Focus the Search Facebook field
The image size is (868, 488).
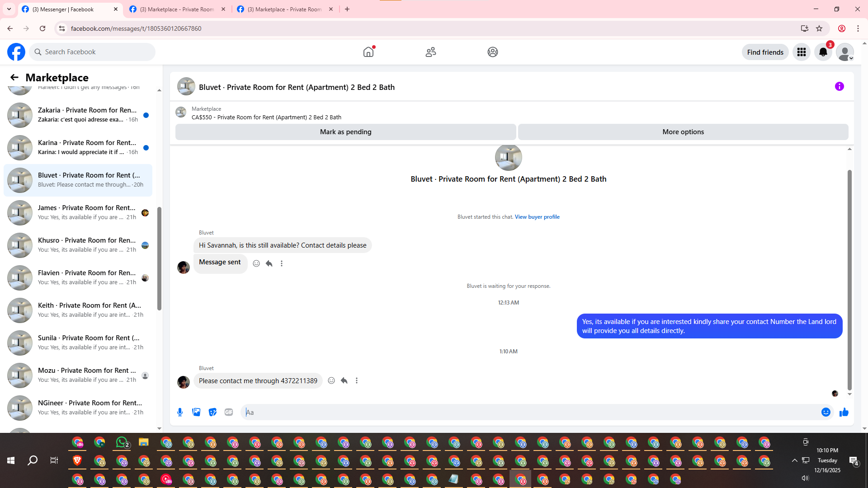pos(92,52)
